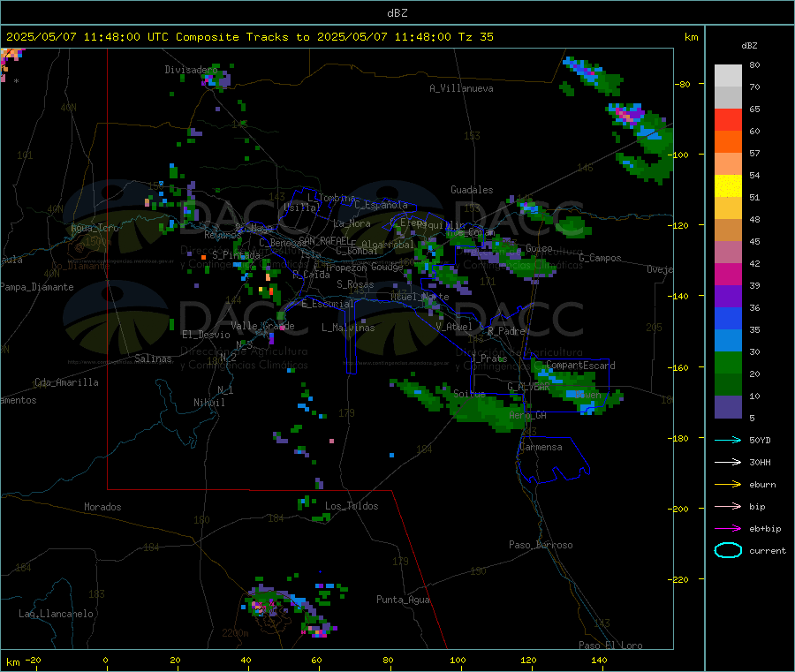Click the Los_Toldos label
The width and height of the screenshot is (795, 672).
pos(352,506)
